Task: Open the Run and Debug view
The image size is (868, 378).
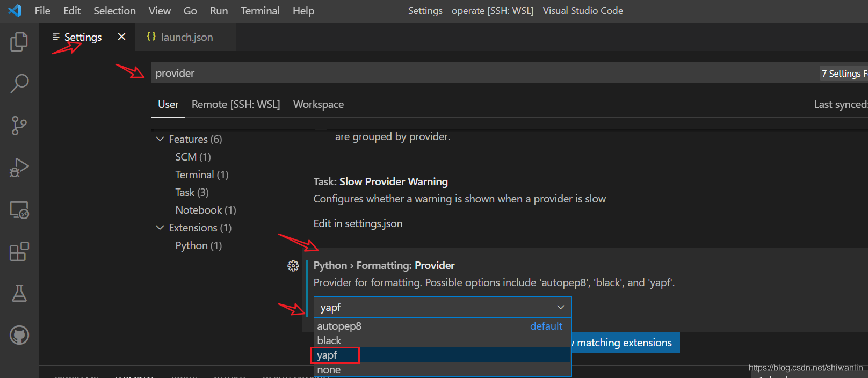Action: (x=19, y=168)
